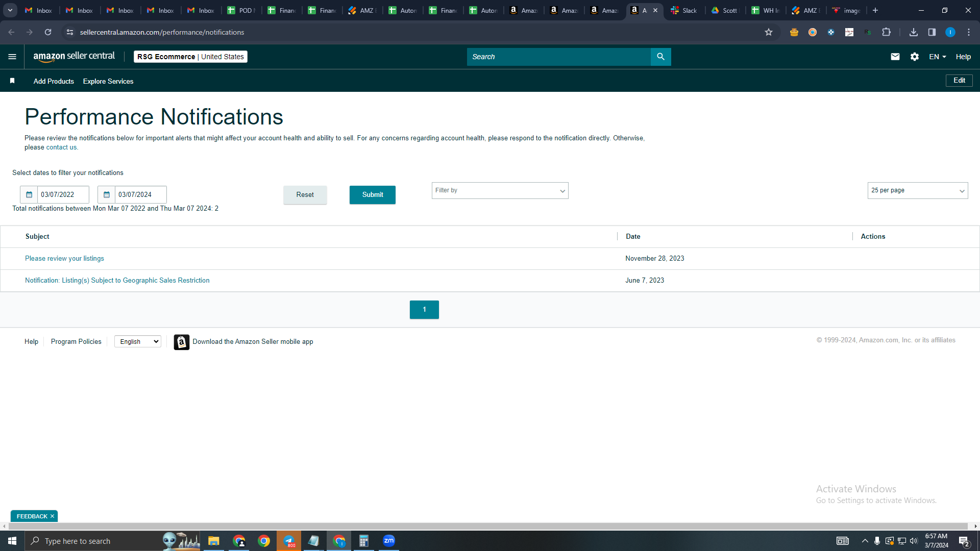This screenshot has height=551, width=980.
Task: Go to page 1 of notifications
Action: pos(424,310)
